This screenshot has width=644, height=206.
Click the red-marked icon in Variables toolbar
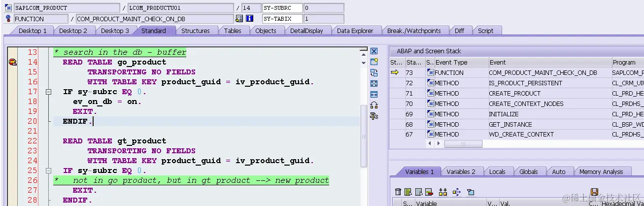[x=428, y=192]
